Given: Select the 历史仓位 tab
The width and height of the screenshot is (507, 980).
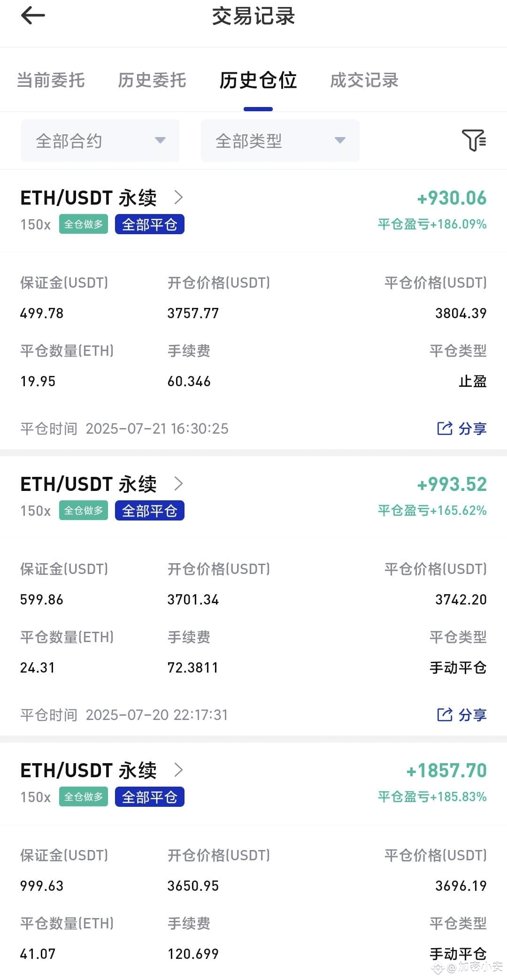Looking at the screenshot, I should click(x=258, y=80).
